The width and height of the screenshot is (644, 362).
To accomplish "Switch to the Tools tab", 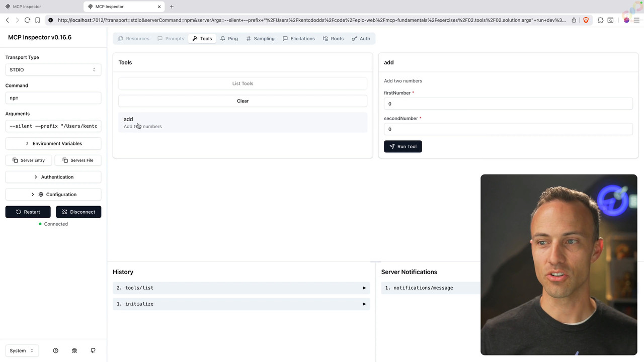I will 202,38.
